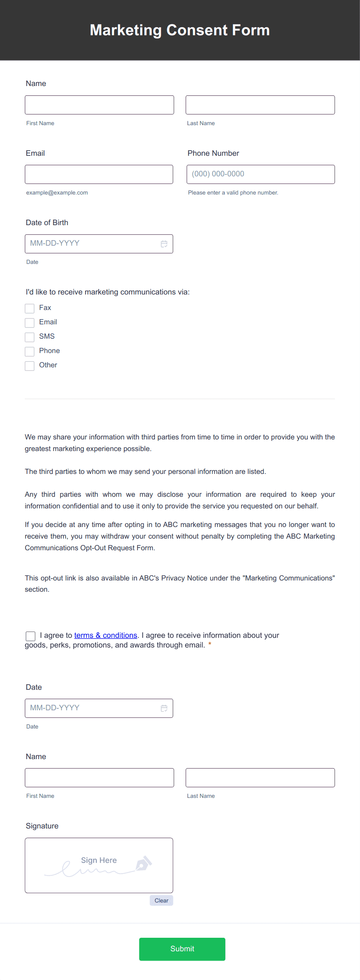Enable marketing via Email checkbox

click(x=29, y=322)
